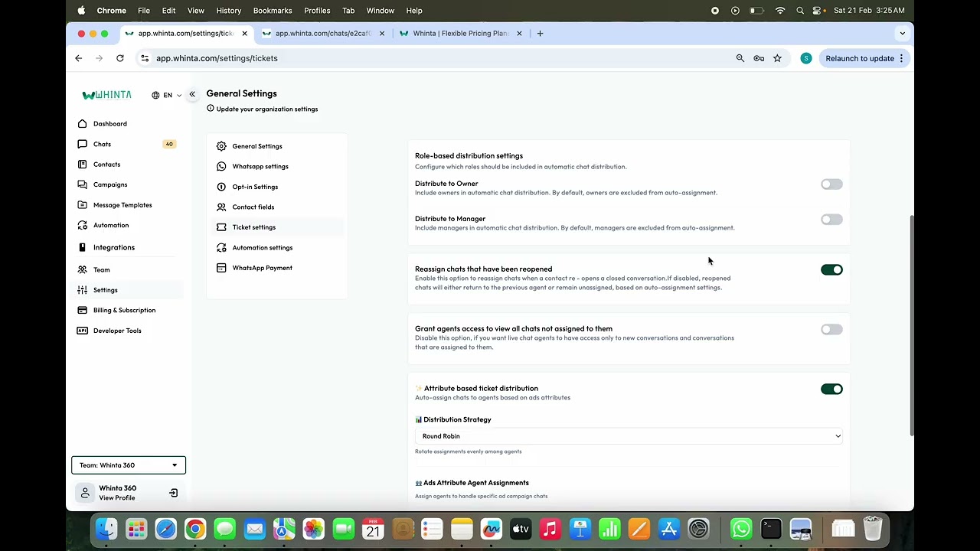Click the page vertical scrollbar
Viewport: 980px width, 551px height.
pos(911,325)
